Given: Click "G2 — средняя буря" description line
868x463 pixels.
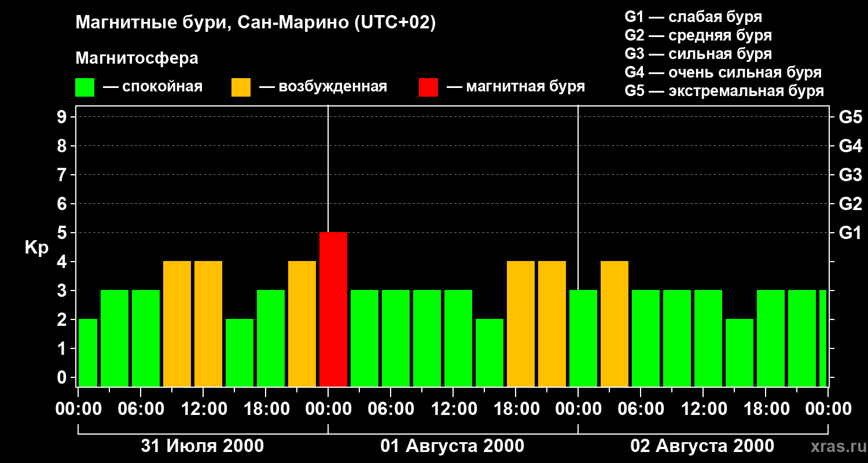Looking at the screenshot, I should [698, 35].
